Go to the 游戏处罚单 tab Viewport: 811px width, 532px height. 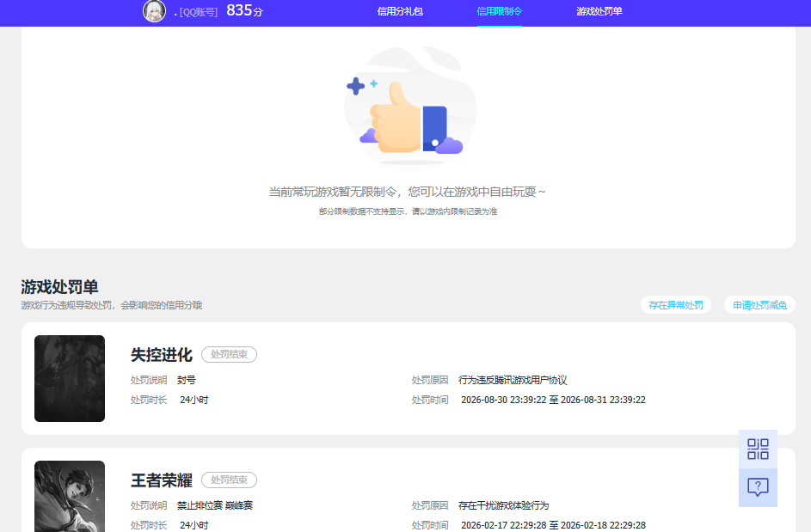[x=599, y=11]
